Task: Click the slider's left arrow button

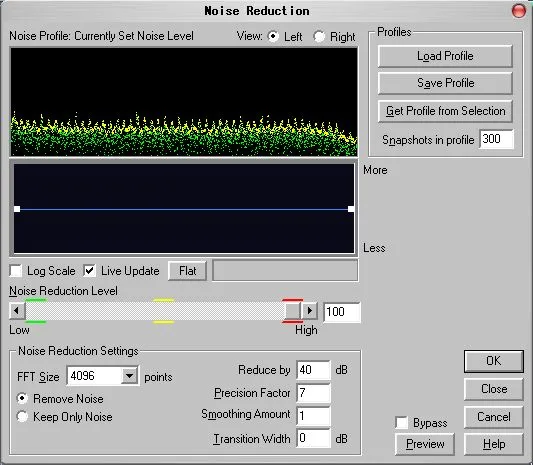Action: tap(17, 310)
